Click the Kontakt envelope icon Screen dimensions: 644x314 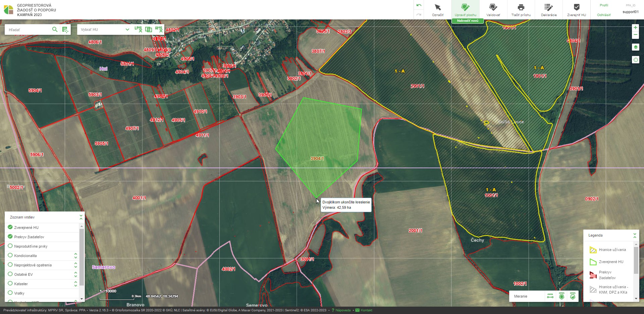point(357,310)
